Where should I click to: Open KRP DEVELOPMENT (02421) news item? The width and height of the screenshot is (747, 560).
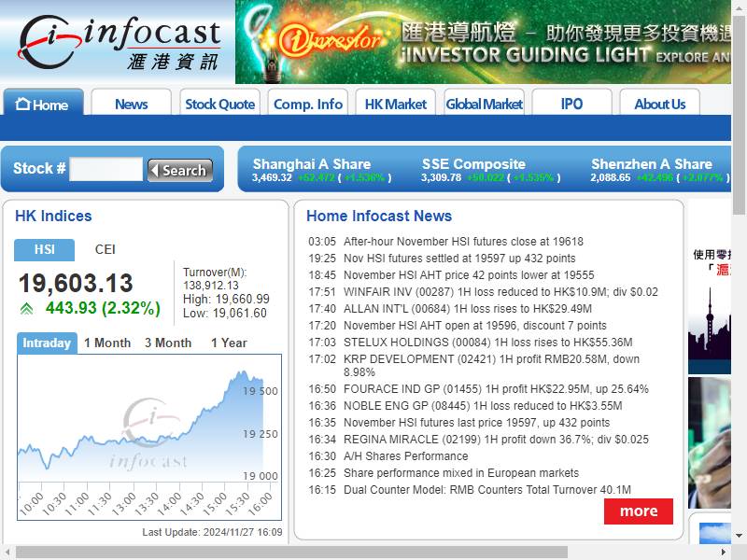tap(492, 365)
